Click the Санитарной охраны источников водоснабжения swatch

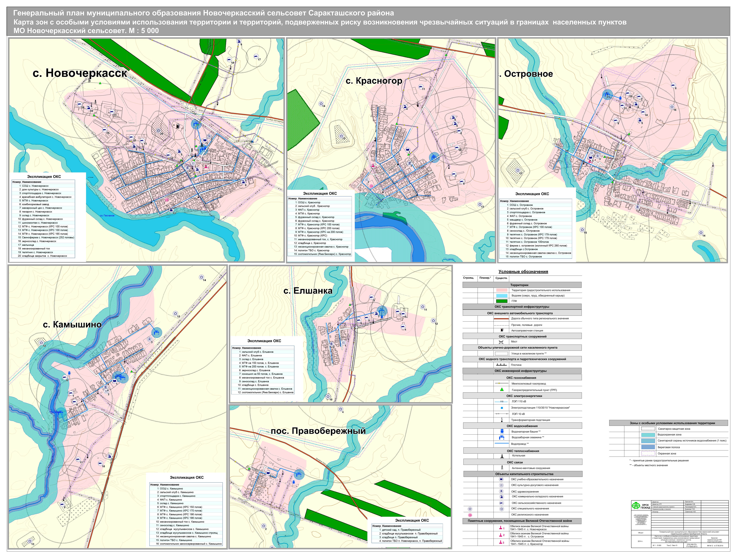point(648,441)
